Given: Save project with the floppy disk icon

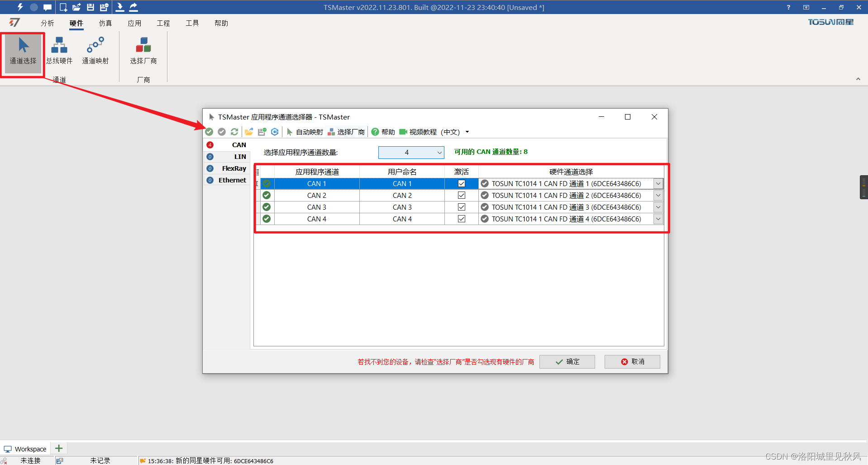Looking at the screenshot, I should pyautogui.click(x=91, y=7).
